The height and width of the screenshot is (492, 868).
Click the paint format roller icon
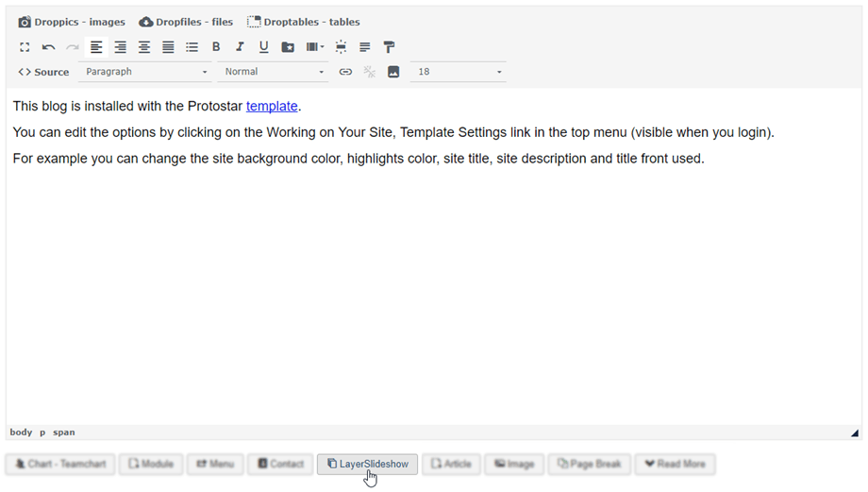(x=389, y=47)
